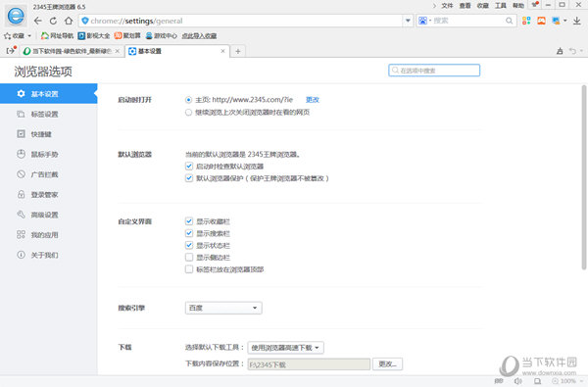The image size is (588, 387).
Task: Collapse the menu bar chevron arrow
Action: [x=434, y=5]
